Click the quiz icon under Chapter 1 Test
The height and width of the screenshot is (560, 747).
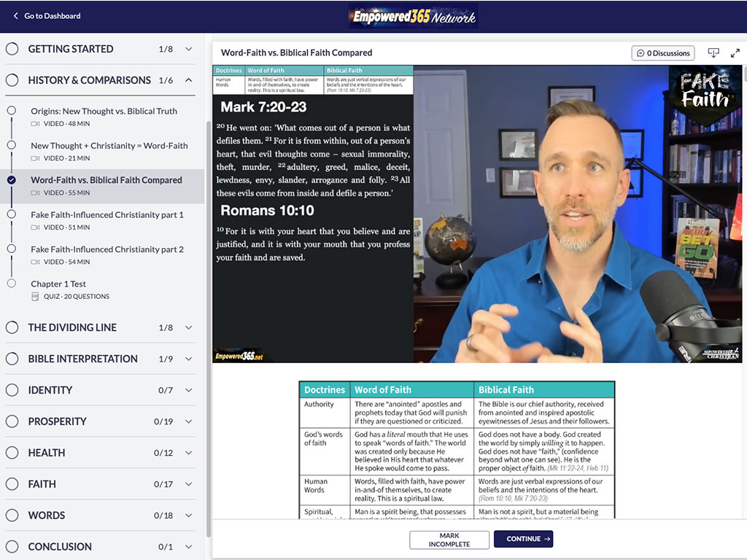point(35,296)
